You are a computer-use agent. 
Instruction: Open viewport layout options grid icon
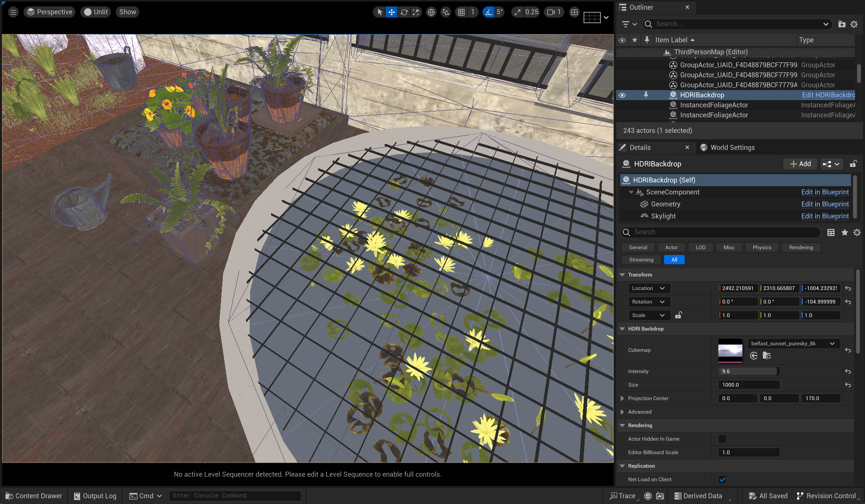(574, 12)
